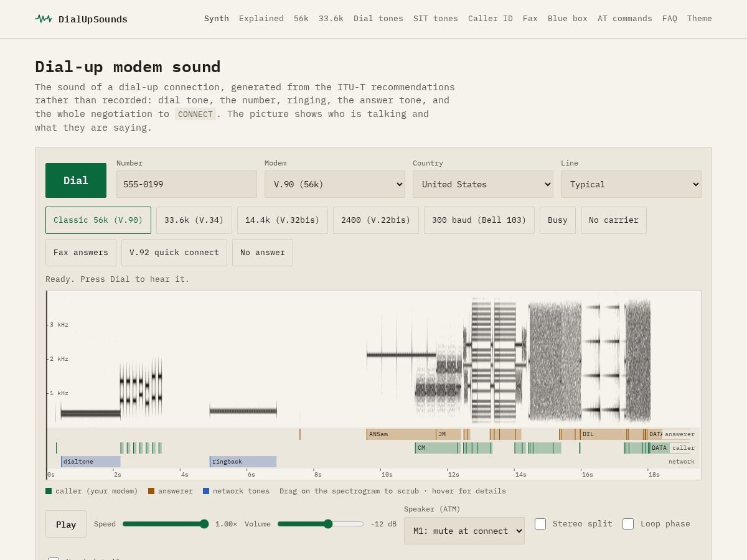Screen dimensions: 747x560
Task: Click the Speed slider handle
Action: [204, 524]
